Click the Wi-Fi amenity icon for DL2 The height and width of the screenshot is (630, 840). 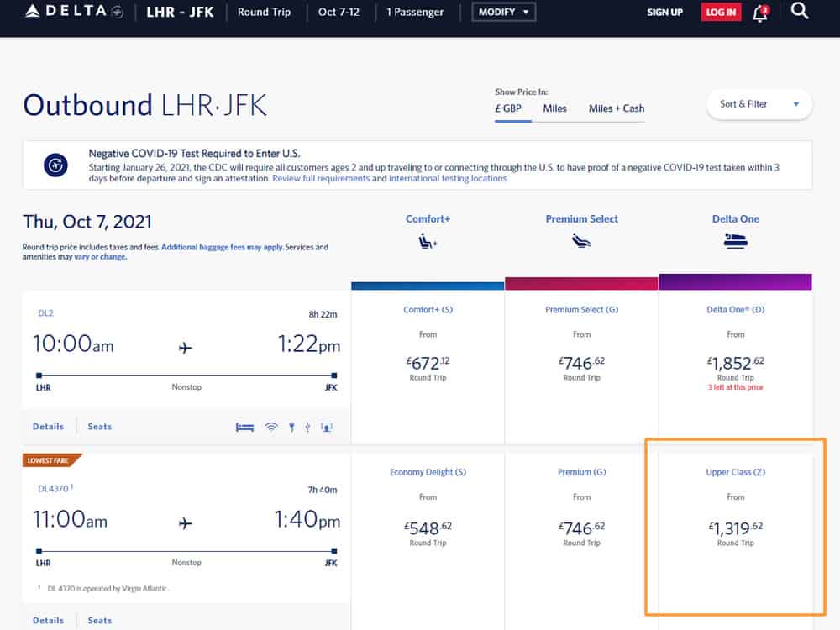pyautogui.click(x=271, y=427)
